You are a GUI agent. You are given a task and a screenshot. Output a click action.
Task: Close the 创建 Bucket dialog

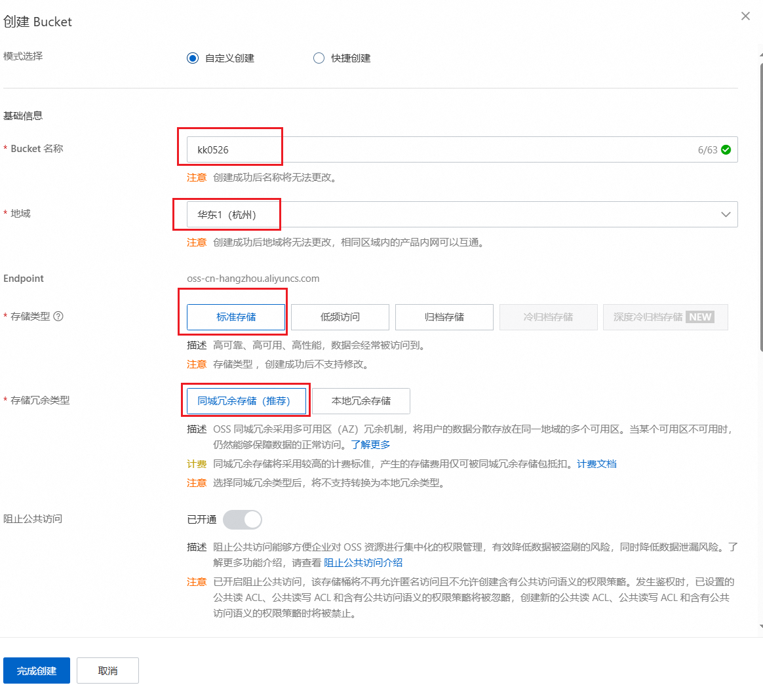745,16
